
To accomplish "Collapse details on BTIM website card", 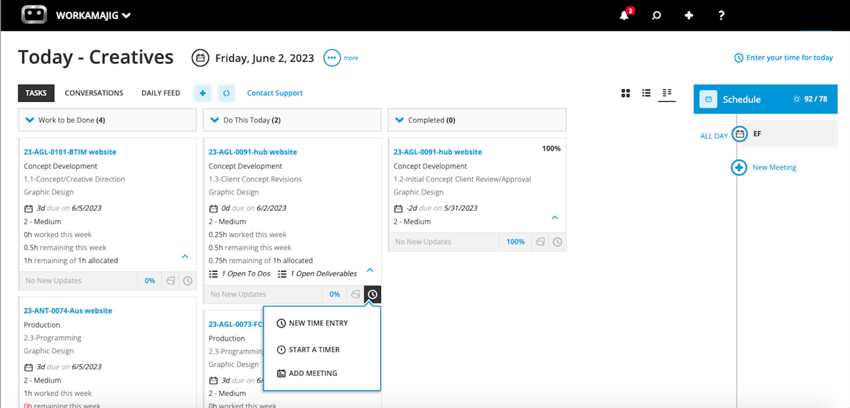I will click(185, 256).
